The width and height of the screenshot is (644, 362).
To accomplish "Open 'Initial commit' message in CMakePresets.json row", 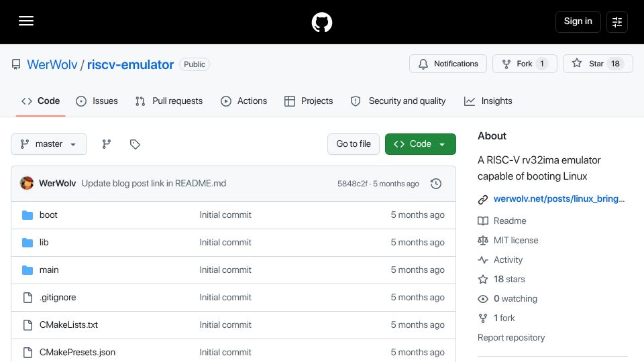I will click(x=225, y=353).
